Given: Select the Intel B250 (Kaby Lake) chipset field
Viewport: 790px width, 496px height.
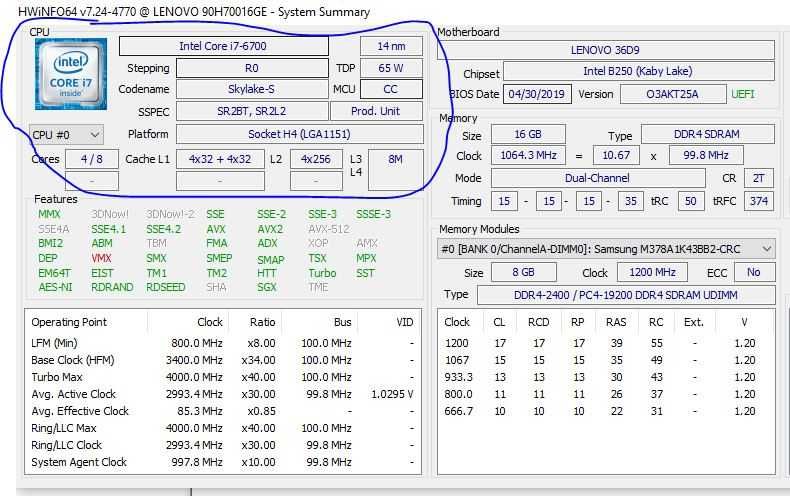Looking at the screenshot, I should [x=638, y=71].
